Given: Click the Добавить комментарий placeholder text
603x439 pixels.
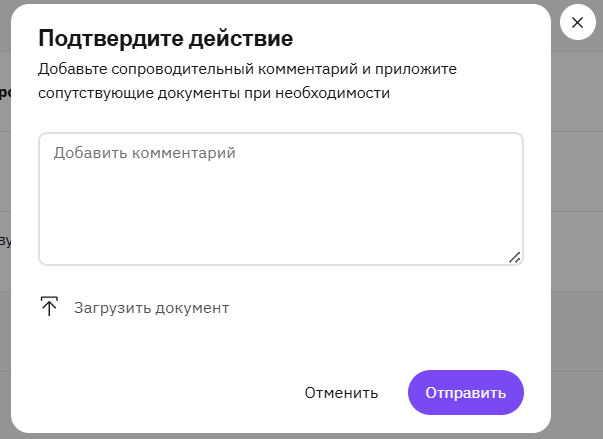Looking at the screenshot, I should click(x=145, y=153).
